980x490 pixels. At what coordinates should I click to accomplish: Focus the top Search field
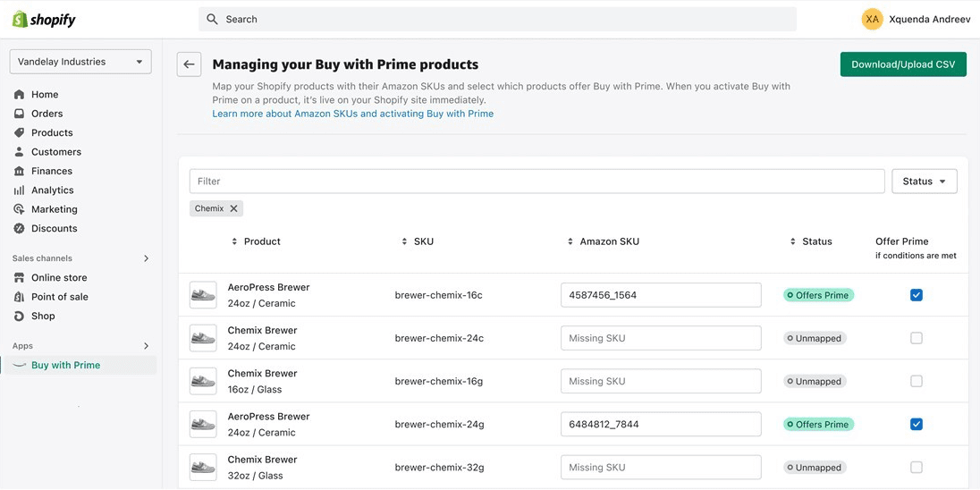(497, 20)
